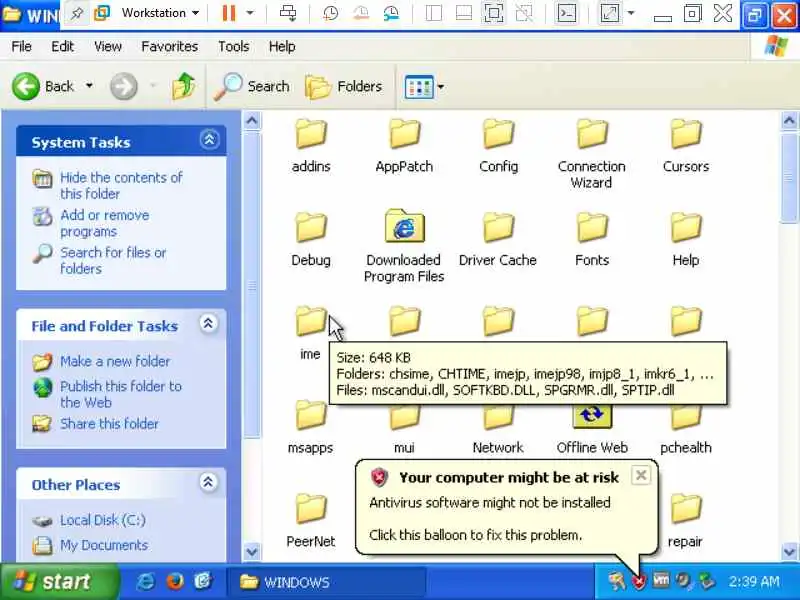Click the Unity mode icon
Image resolution: width=800 pixels, height=600 pixels.
(524, 13)
